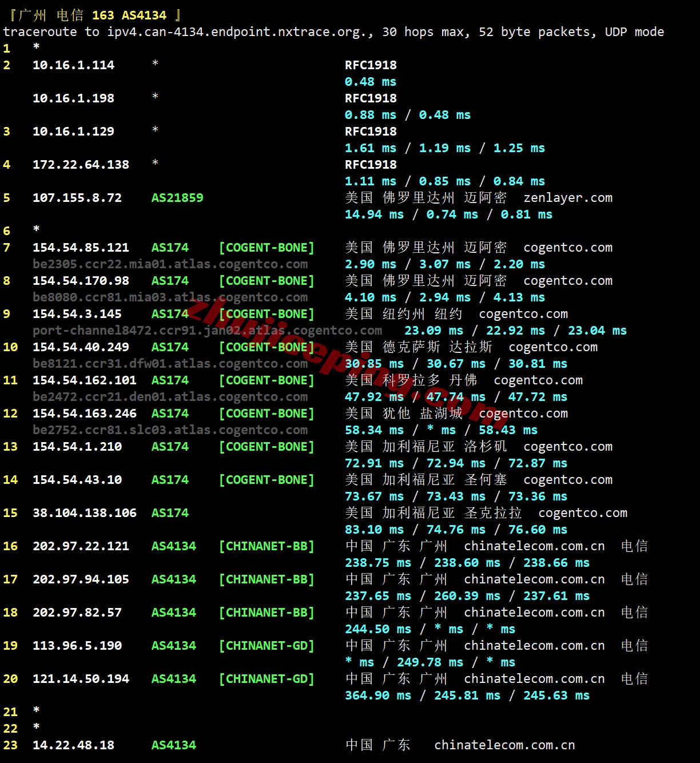Click location text 美国 德克萨斯 达拉斯
The width and height of the screenshot is (700, 763).
point(419,347)
